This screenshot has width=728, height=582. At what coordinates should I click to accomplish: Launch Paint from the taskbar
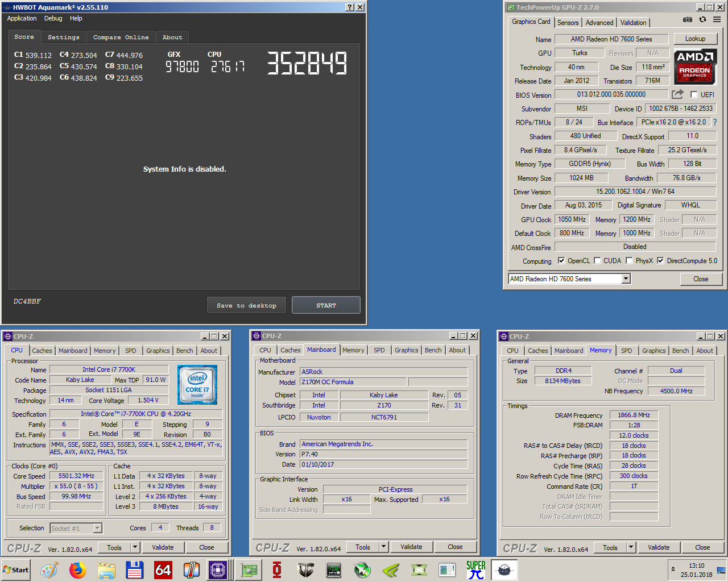[x=49, y=570]
